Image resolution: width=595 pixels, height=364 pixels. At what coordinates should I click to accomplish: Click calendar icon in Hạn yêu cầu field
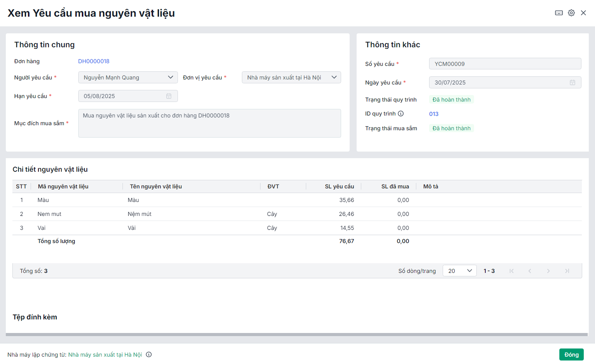[169, 96]
